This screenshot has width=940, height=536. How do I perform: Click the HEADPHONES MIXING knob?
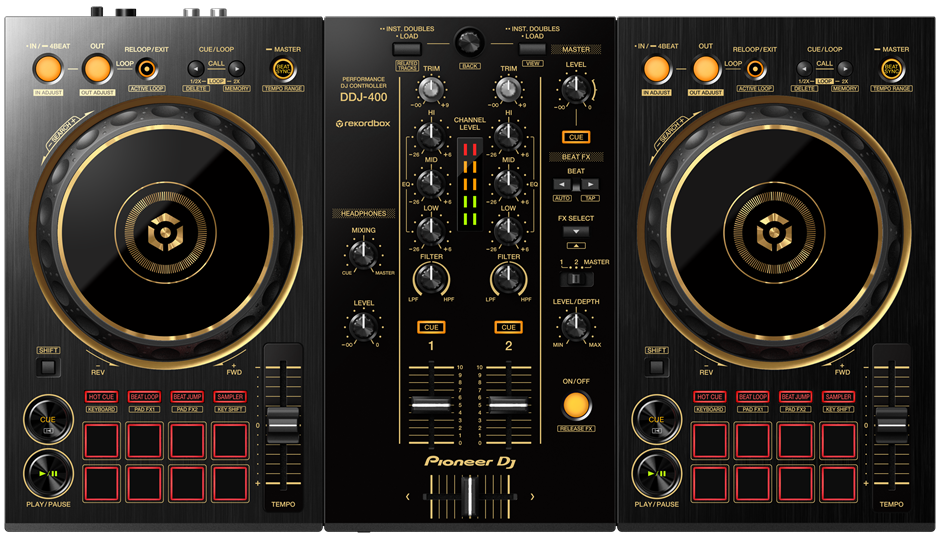point(363,255)
